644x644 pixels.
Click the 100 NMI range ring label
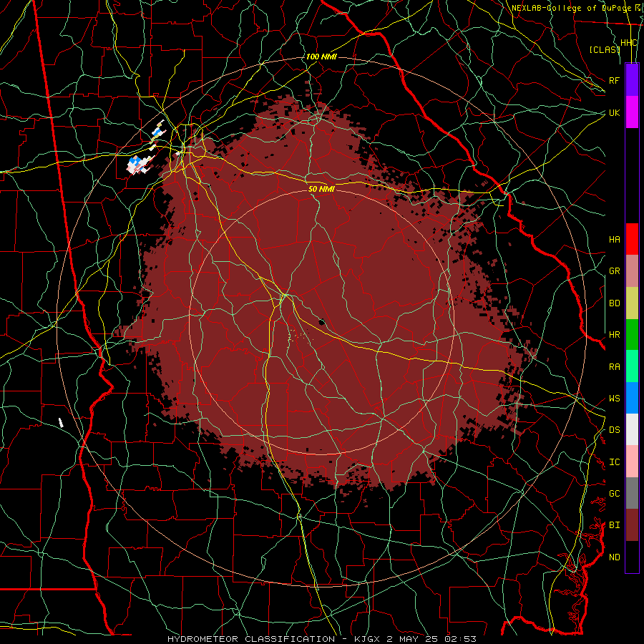[x=321, y=57]
